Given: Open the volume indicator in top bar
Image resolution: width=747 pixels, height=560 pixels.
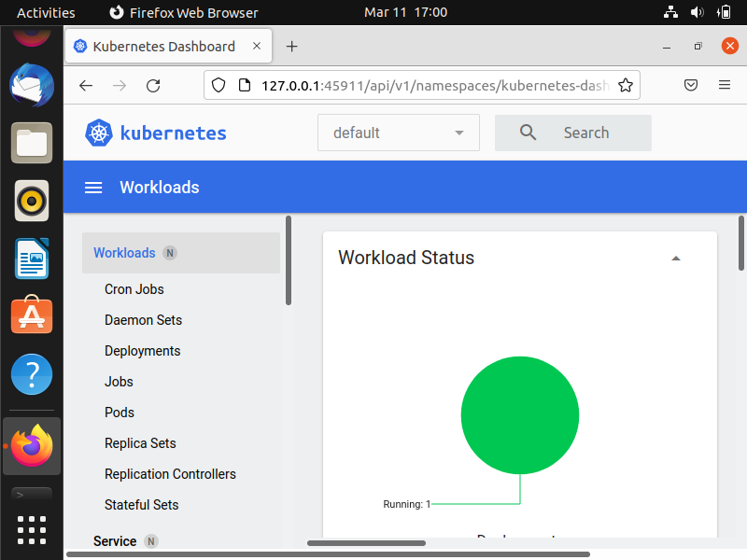Looking at the screenshot, I should coord(697,12).
